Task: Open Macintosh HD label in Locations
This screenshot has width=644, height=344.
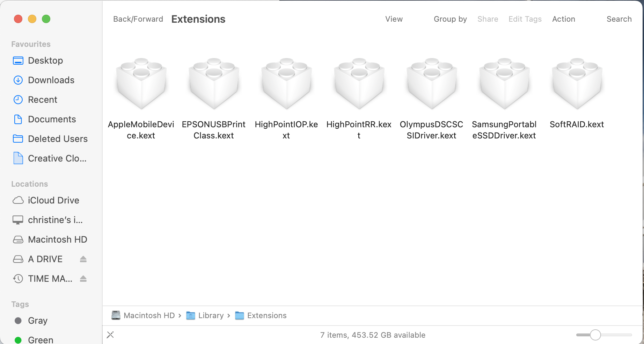Action: [58, 239]
